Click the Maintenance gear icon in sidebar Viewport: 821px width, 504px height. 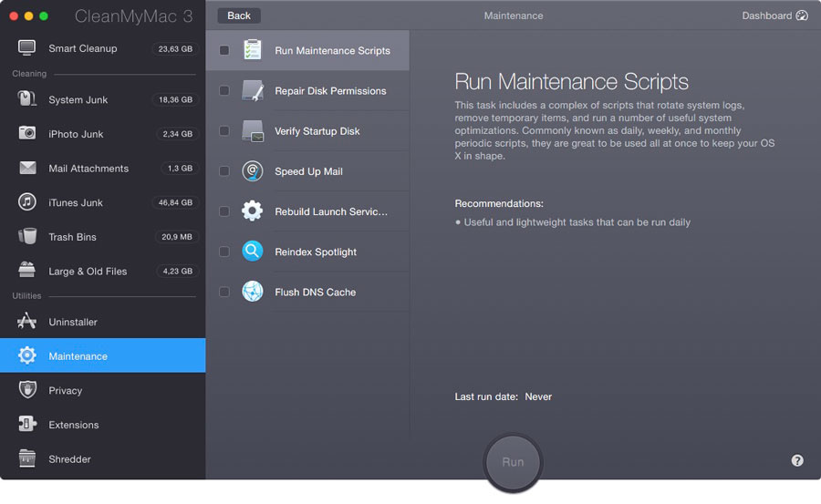click(26, 355)
